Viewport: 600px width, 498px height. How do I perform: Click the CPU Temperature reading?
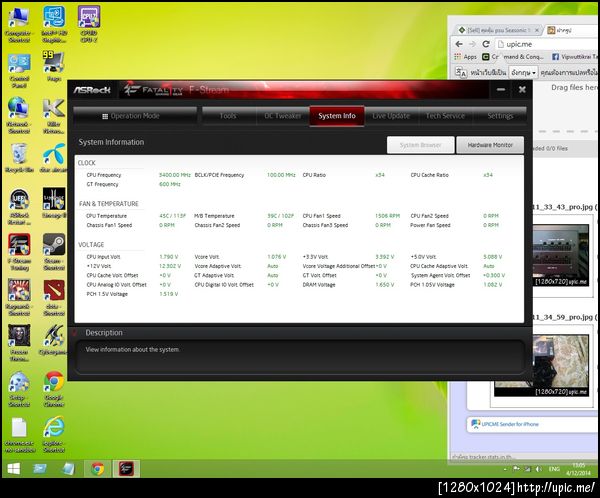tap(173, 216)
